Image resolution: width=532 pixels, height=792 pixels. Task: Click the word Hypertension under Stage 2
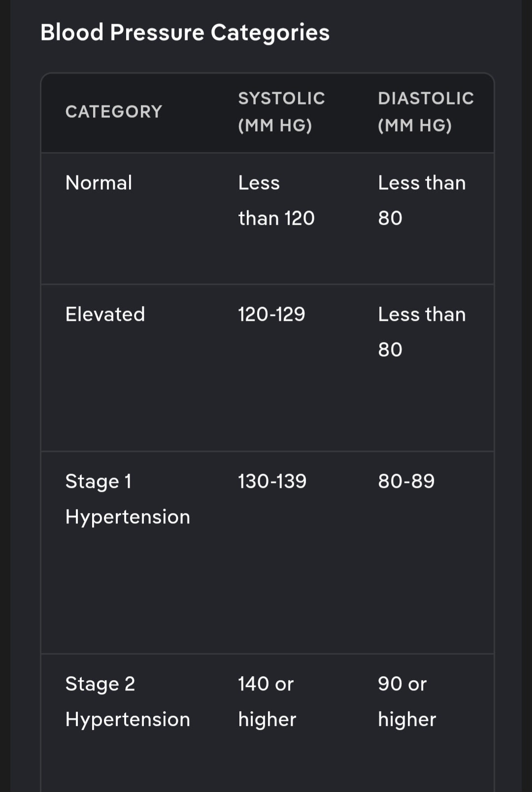coord(128,720)
